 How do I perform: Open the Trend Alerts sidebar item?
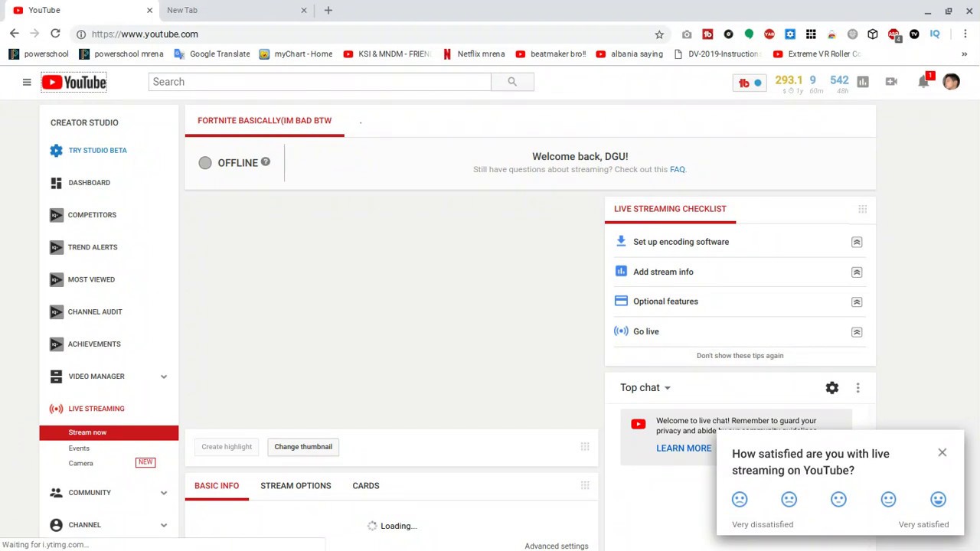tap(93, 247)
